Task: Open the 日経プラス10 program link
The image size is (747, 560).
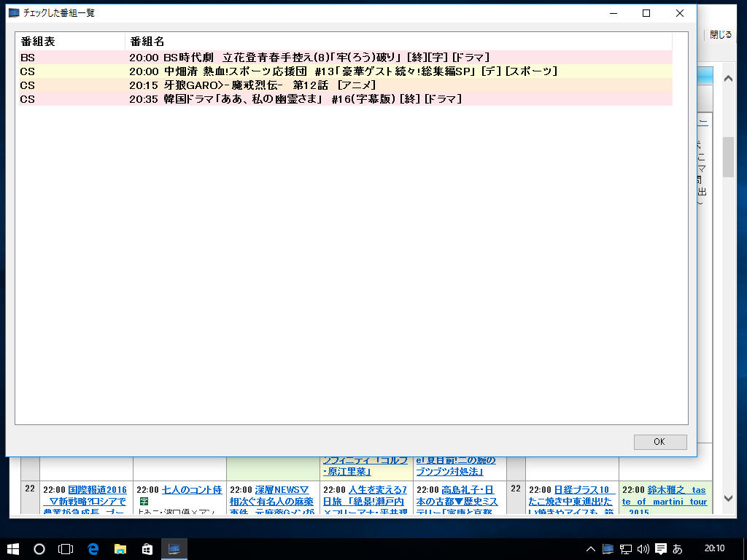Action: tap(572, 501)
